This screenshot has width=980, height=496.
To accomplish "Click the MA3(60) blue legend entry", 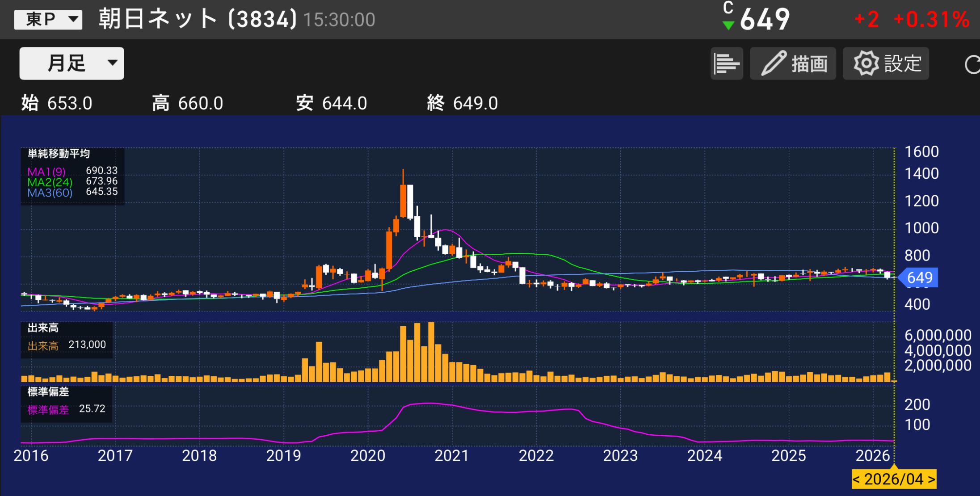I will click(50, 193).
